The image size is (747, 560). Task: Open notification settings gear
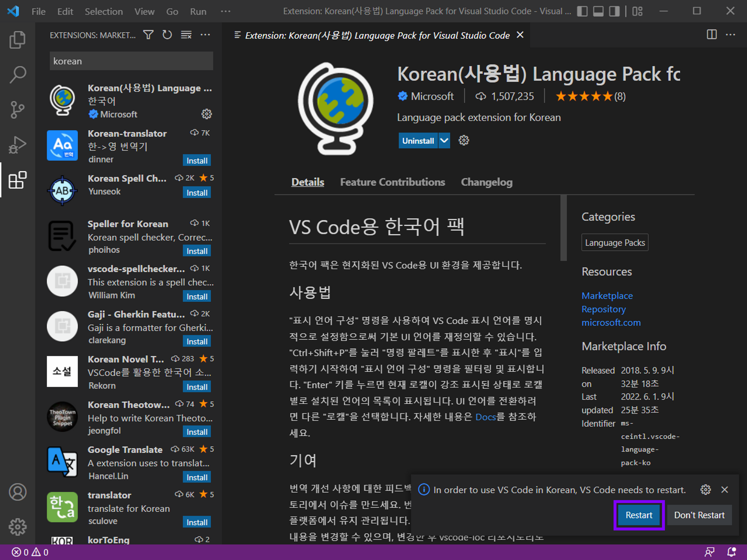[x=706, y=490]
